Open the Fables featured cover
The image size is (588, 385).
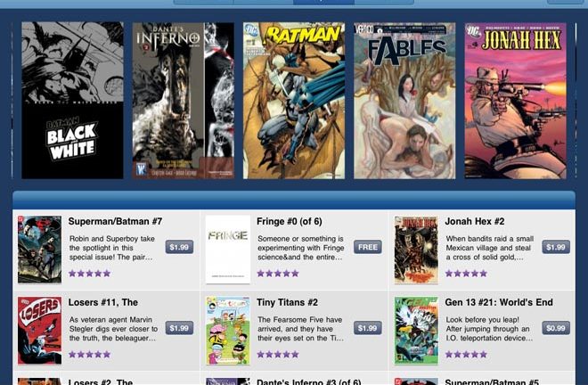(404, 100)
